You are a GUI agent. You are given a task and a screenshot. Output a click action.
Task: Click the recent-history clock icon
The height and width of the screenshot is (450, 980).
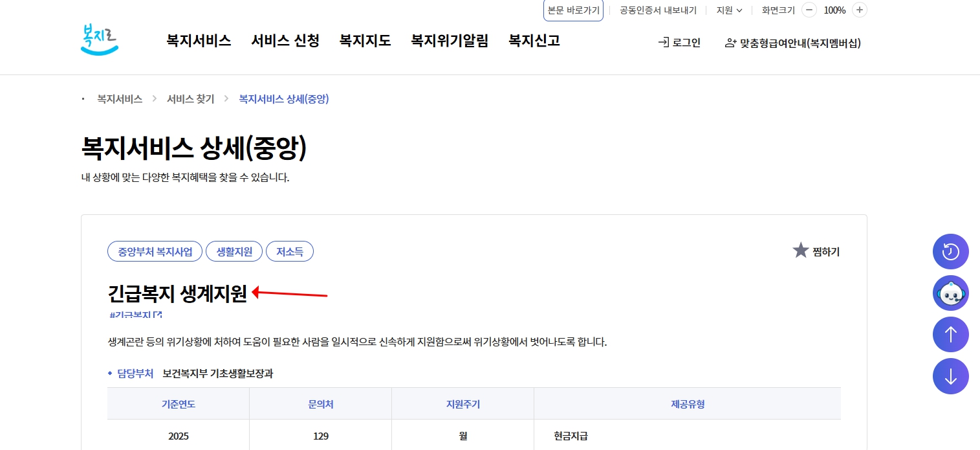[950, 251]
